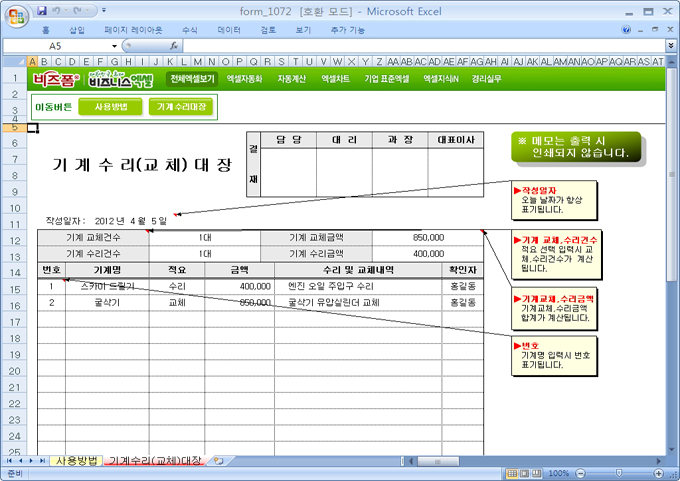Open the 엑셀차트 link in green banner
Screen dimensions: 680x481
(335, 78)
